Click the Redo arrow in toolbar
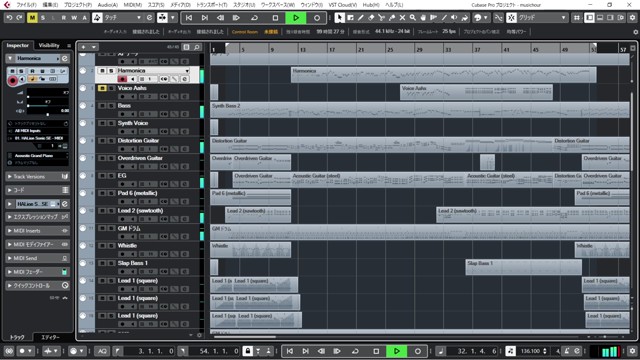The height and width of the screenshot is (360, 640). 19,18
